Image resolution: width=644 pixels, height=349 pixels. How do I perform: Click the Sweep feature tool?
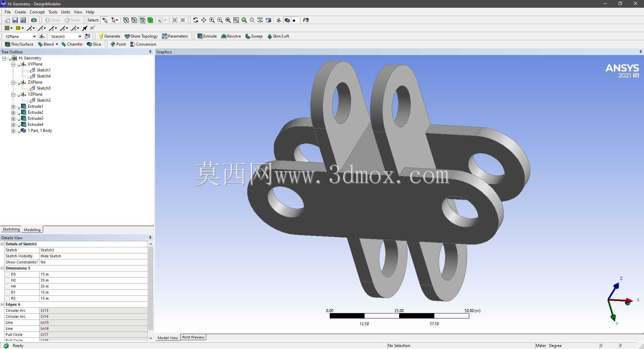(254, 36)
